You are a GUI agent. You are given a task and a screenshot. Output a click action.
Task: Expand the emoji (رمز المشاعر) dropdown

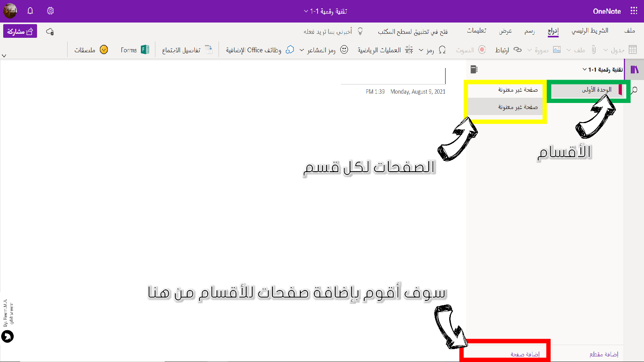point(301,50)
